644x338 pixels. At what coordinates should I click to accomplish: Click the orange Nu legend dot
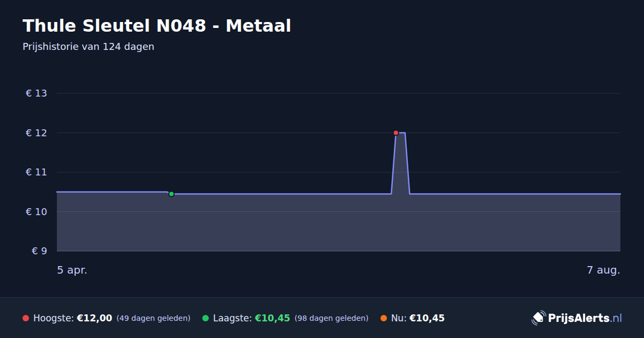point(384,318)
